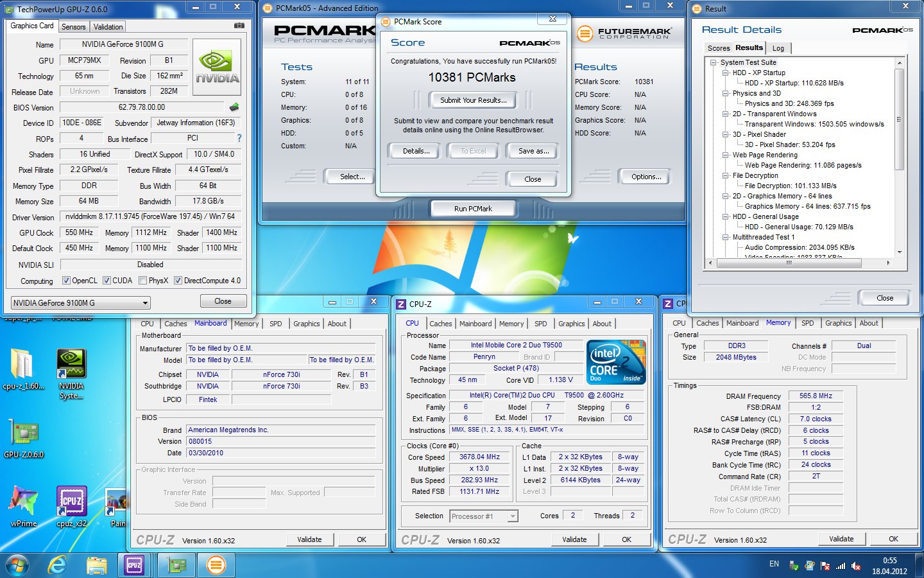
Task: Collapse the 2D - Transparent Windows node
Action: (726, 114)
